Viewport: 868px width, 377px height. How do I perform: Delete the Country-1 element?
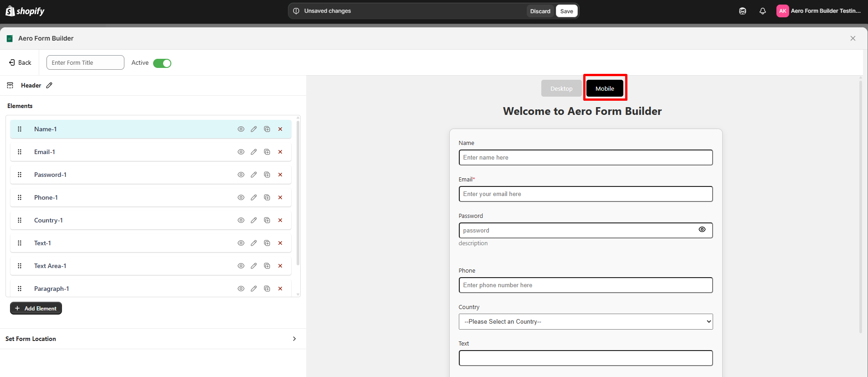pyautogui.click(x=280, y=220)
